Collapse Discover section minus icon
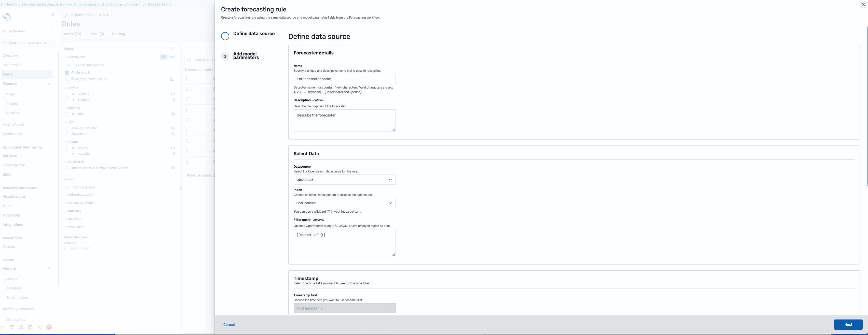Screen dimensions: 868x335 tap(49, 84)
